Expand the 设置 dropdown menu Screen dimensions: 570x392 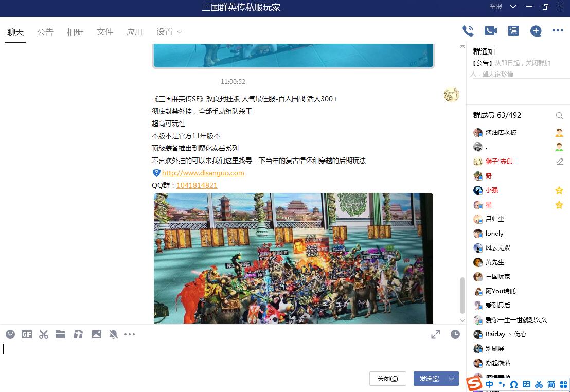[169, 32]
